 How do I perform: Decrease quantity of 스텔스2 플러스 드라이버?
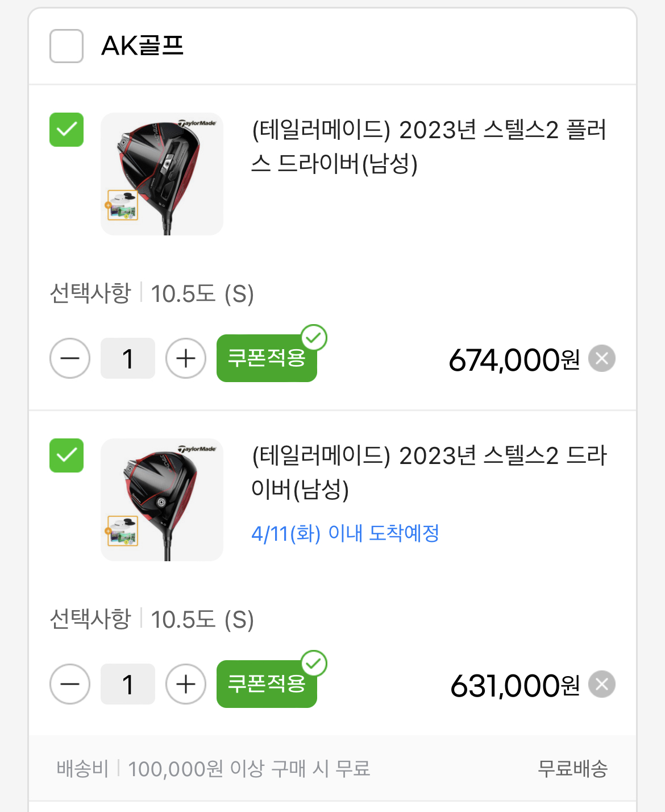tap(70, 359)
